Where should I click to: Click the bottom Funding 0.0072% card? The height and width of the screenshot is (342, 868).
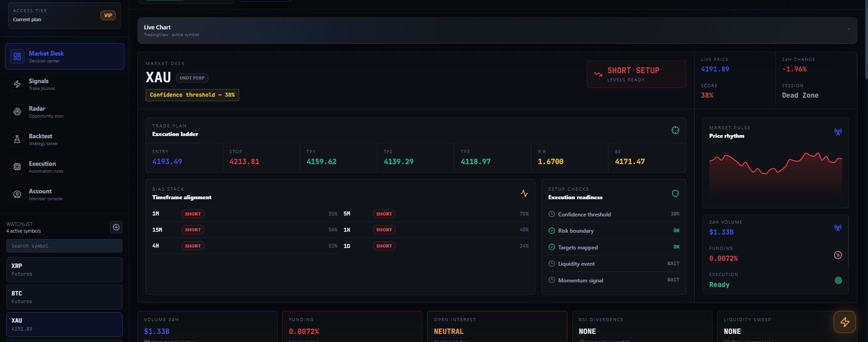[x=352, y=327]
